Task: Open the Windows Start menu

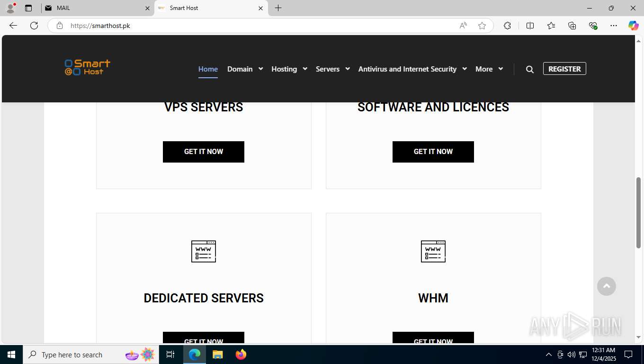Action: coord(11,355)
